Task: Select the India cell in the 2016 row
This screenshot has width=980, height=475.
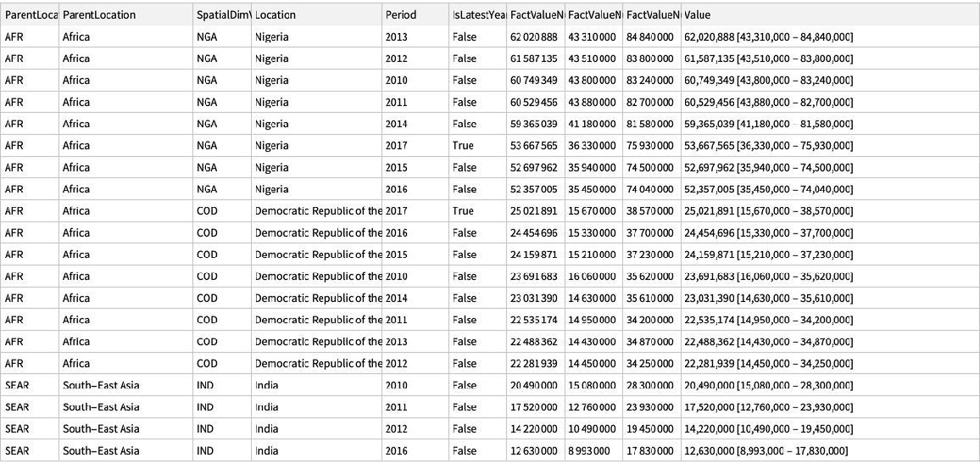Action: point(267,450)
